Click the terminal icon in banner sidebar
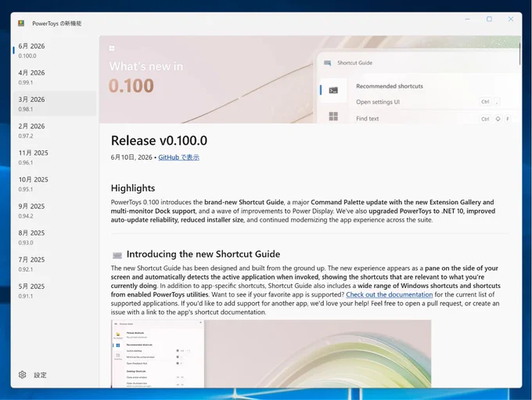This screenshot has width=532, height=400. pos(333,90)
